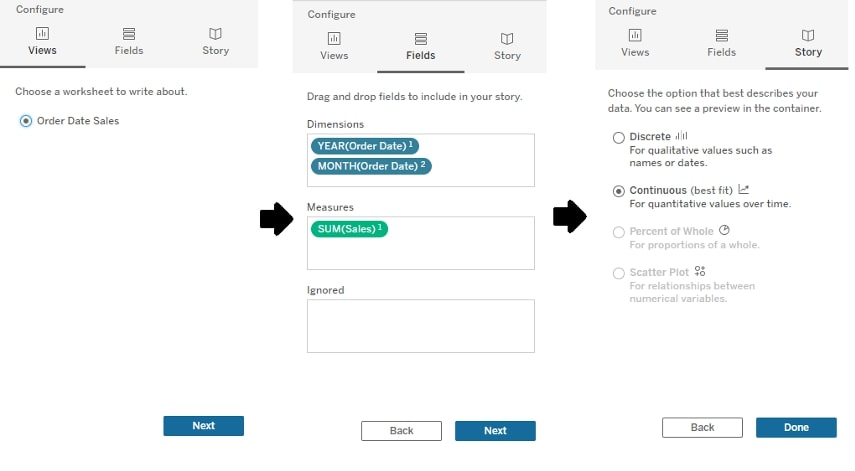
Task: Select the YEAR(Order Date) dimension pill
Action: click(365, 146)
